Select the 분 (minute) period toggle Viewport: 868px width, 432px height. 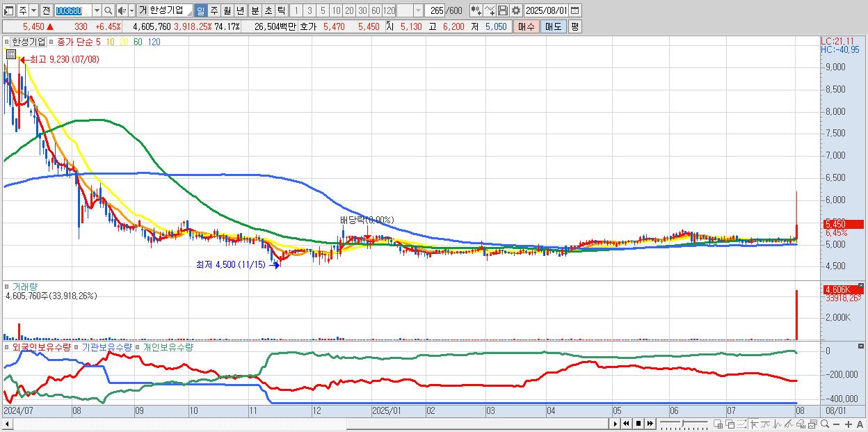pos(255,10)
